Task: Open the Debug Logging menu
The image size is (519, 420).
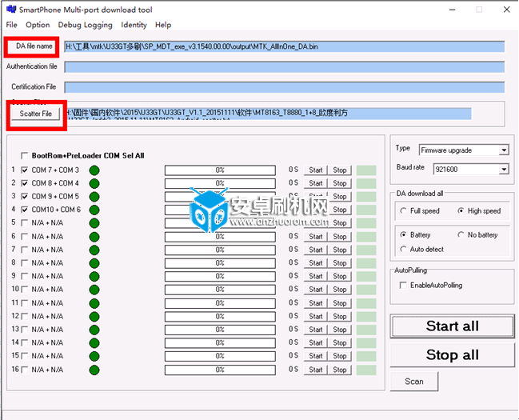Action: point(85,25)
